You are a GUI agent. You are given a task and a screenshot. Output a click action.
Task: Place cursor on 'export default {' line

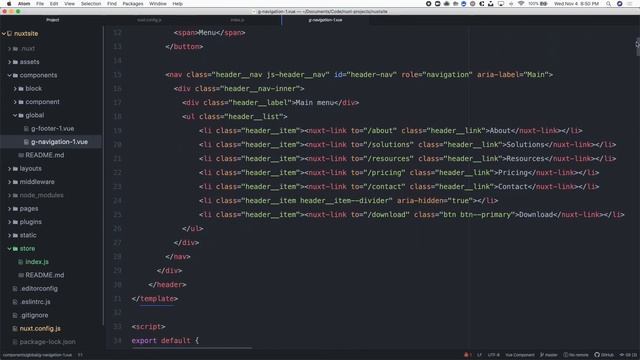coord(165,341)
